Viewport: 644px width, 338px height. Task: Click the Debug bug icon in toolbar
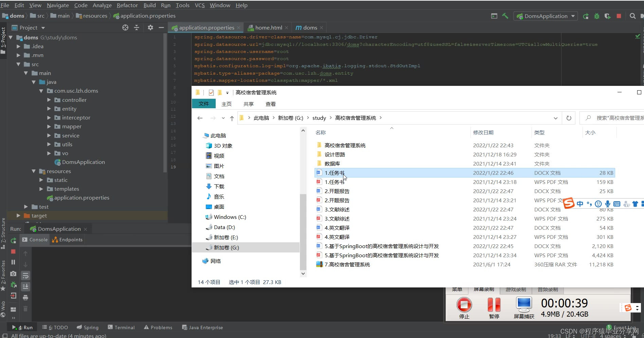click(x=596, y=16)
